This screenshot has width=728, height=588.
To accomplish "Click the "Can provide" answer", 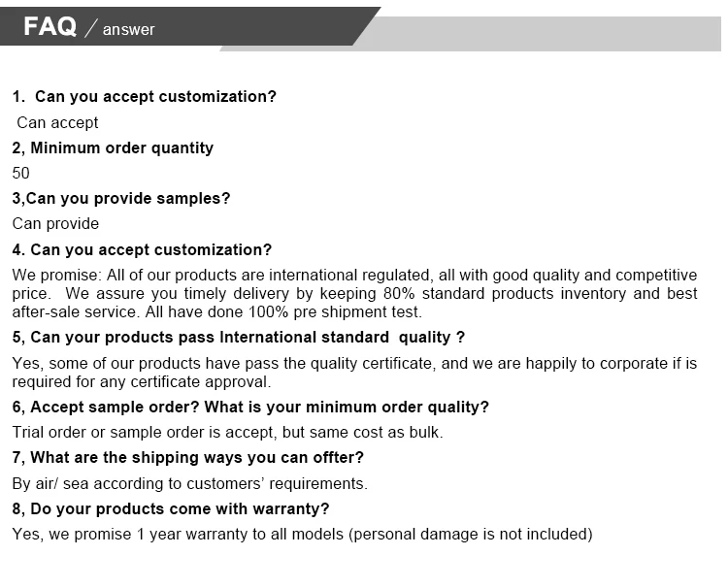I will (55, 223).
